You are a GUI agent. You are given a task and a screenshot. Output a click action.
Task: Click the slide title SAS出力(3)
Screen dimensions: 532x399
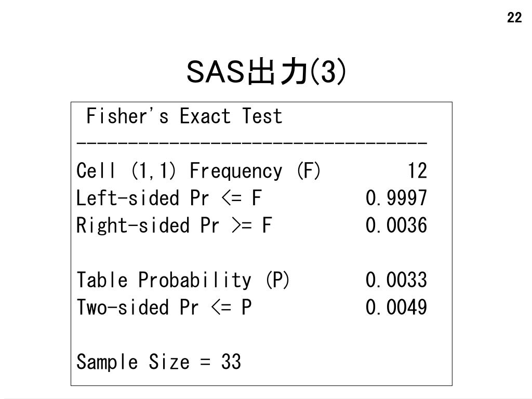click(267, 72)
